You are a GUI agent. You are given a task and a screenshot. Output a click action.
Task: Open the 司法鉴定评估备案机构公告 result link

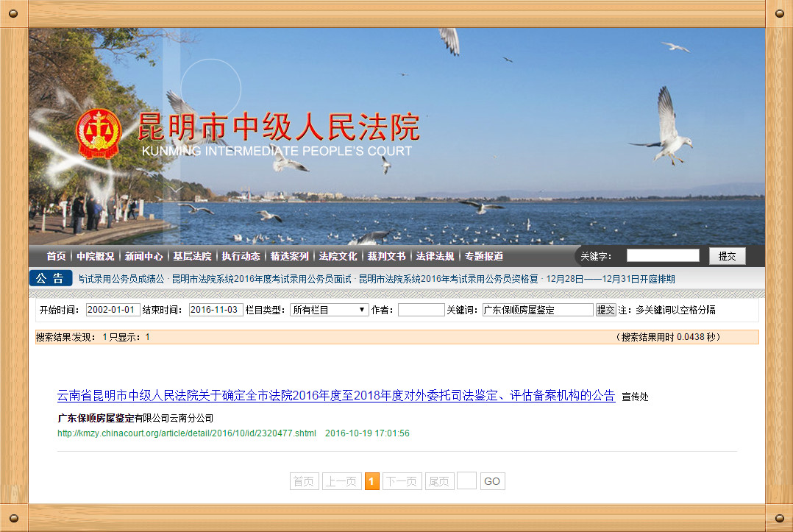(335, 396)
